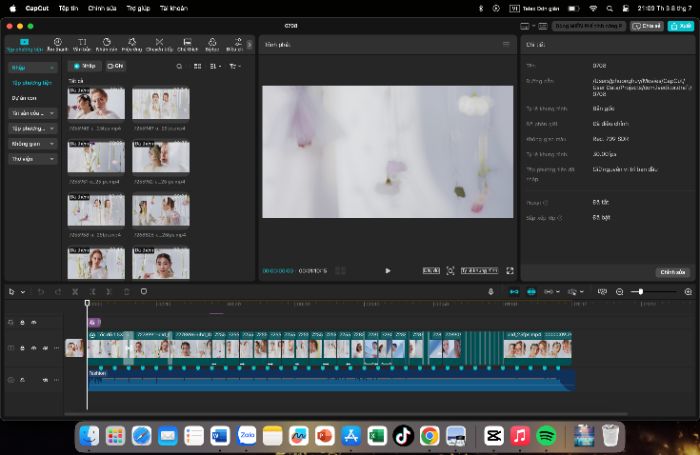The image size is (700, 455).
Task: Toggle lock on the main video track
Action: point(22,348)
